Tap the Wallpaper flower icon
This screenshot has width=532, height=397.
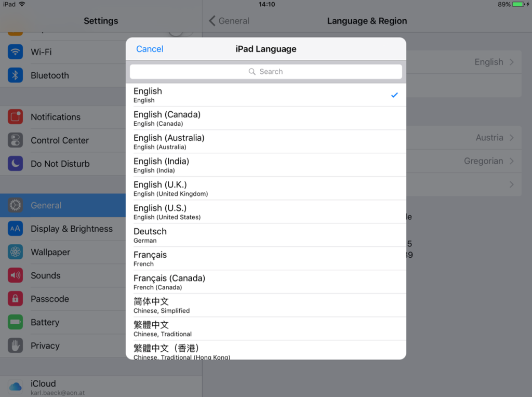coord(15,252)
